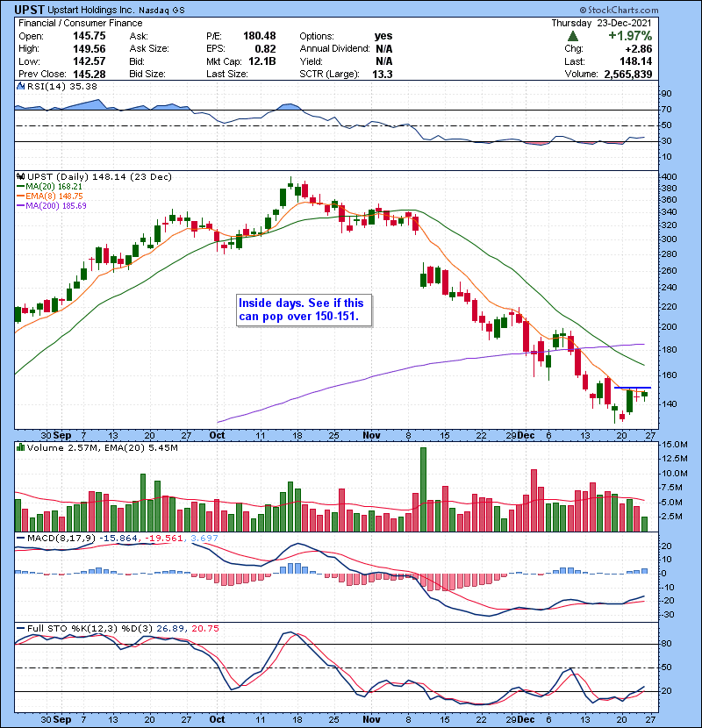Click the RSI area-chart icon beside RSI(14)
The height and width of the screenshot is (728, 702).
tap(20, 86)
